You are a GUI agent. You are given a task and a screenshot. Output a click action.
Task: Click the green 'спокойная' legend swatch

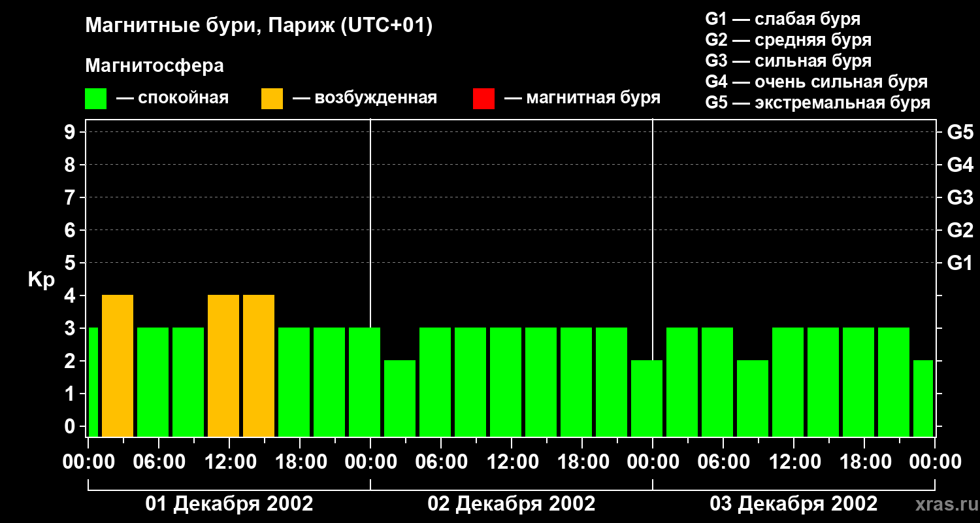(x=96, y=99)
